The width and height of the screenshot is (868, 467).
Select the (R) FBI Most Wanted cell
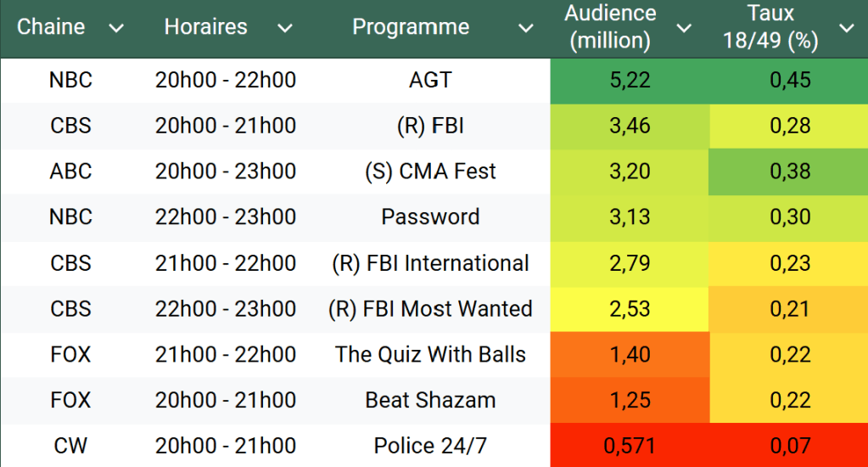pyautogui.click(x=430, y=309)
